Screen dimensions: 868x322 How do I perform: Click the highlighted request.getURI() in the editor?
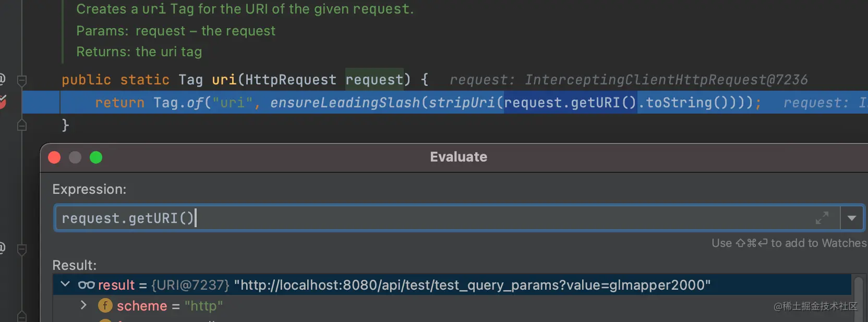point(570,103)
